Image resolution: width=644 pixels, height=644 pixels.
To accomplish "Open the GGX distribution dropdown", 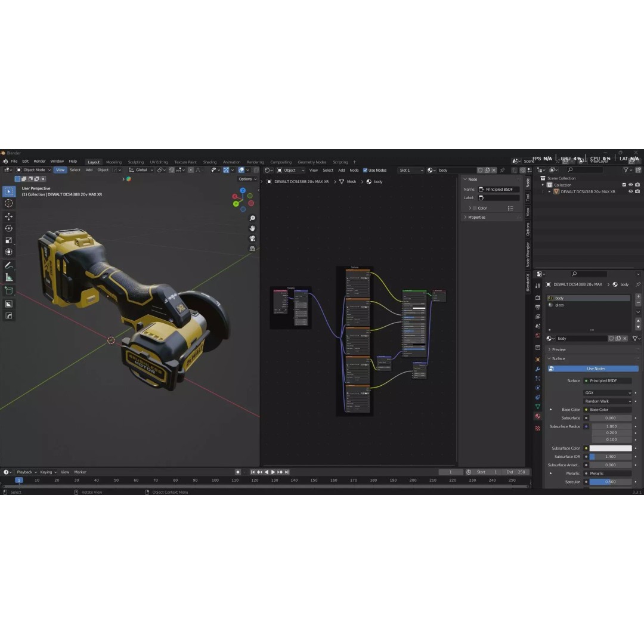I will [608, 392].
